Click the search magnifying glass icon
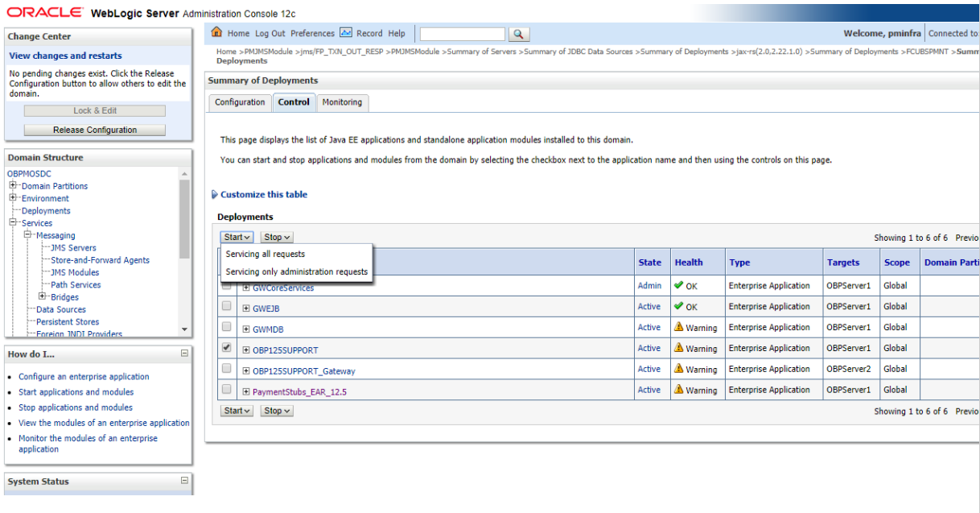 click(x=519, y=34)
